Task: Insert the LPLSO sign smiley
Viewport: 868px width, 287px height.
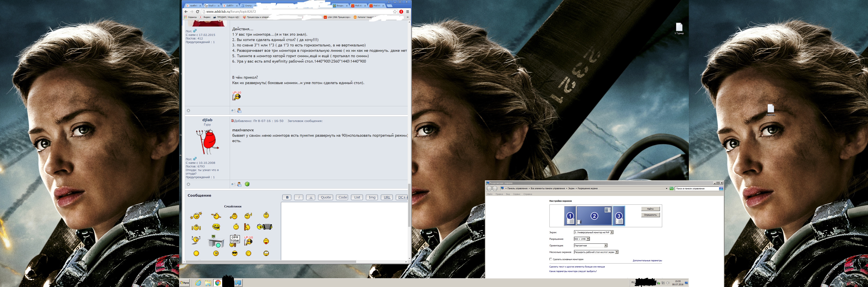Action: (248, 240)
